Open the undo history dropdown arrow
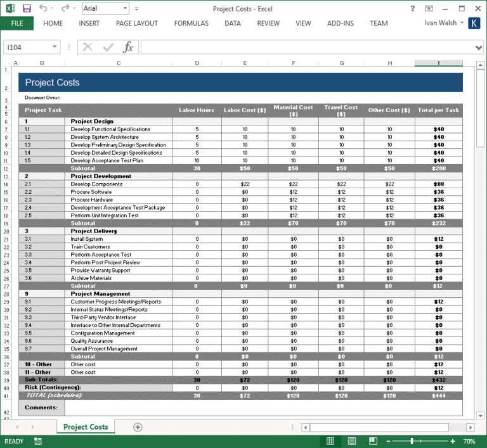This screenshot has width=487, height=448. [52, 8]
